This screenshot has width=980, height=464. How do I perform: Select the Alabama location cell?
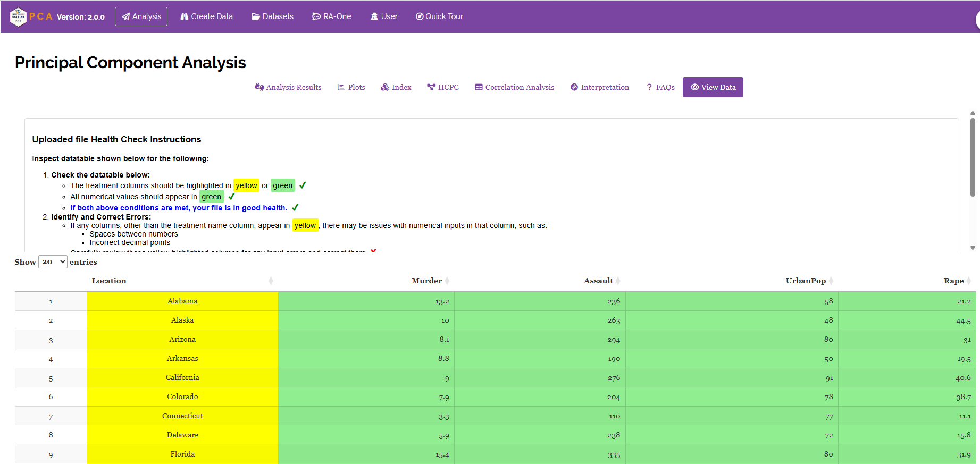pyautogui.click(x=182, y=301)
